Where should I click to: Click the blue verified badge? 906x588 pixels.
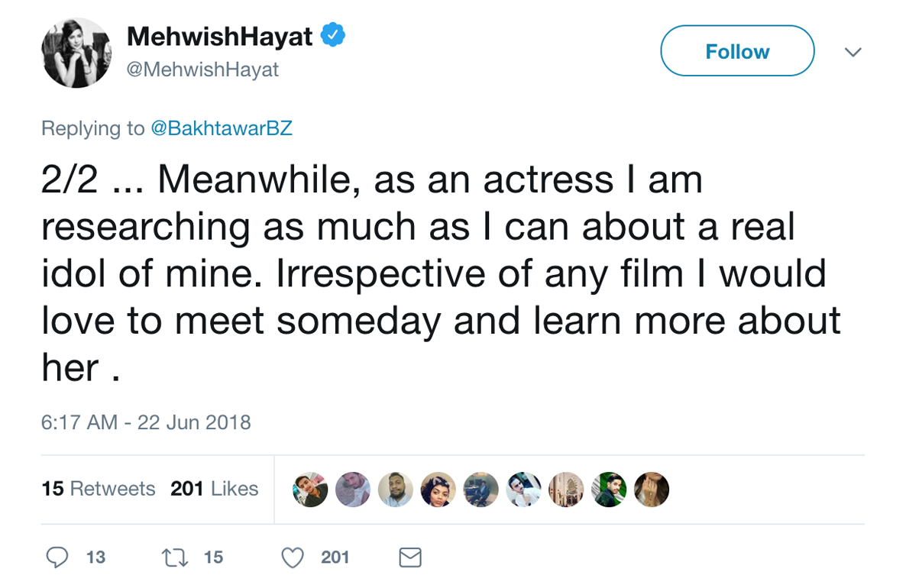pyautogui.click(x=332, y=35)
